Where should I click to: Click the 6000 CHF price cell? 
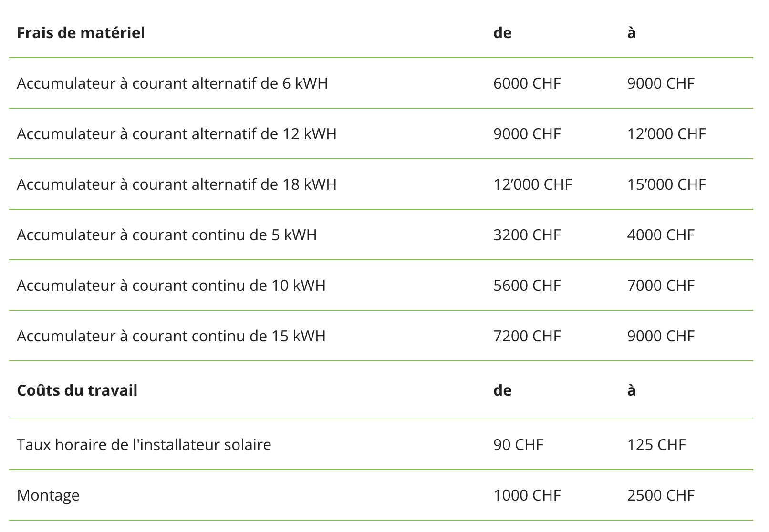click(x=527, y=83)
